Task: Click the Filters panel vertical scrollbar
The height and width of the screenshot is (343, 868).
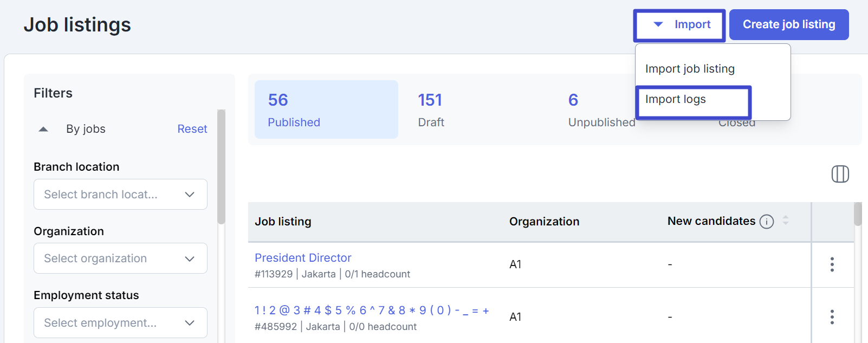Action: click(221, 168)
